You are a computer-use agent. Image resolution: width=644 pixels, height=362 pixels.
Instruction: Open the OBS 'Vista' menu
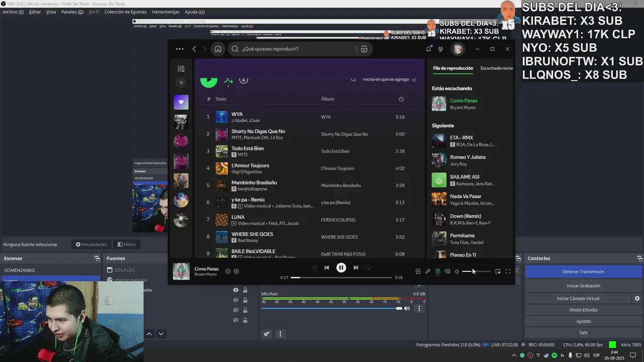point(51,12)
